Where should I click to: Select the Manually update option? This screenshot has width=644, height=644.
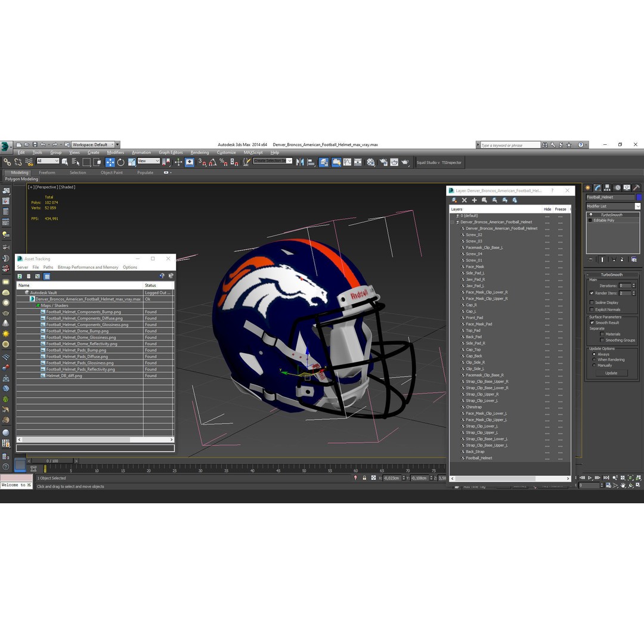tap(594, 365)
